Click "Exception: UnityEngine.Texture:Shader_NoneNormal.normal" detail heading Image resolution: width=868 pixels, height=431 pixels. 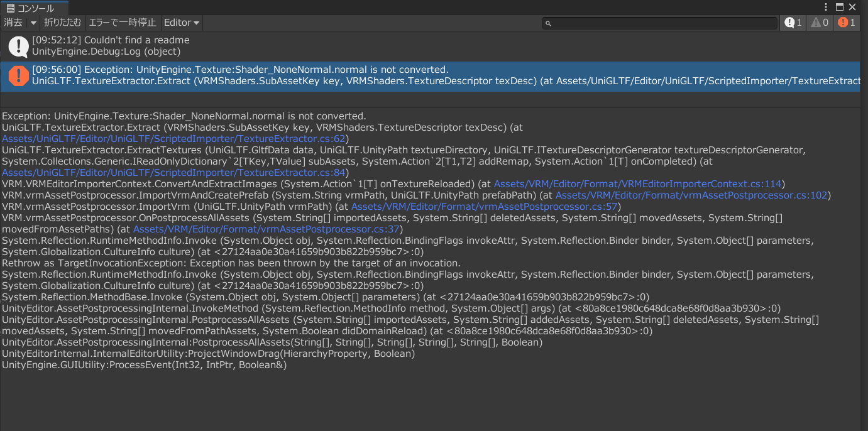click(x=184, y=116)
